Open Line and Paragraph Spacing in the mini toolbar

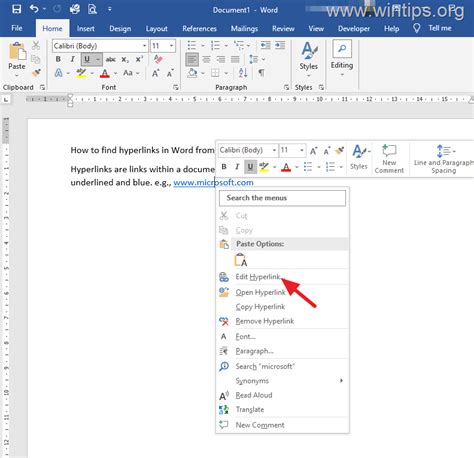[x=443, y=159]
